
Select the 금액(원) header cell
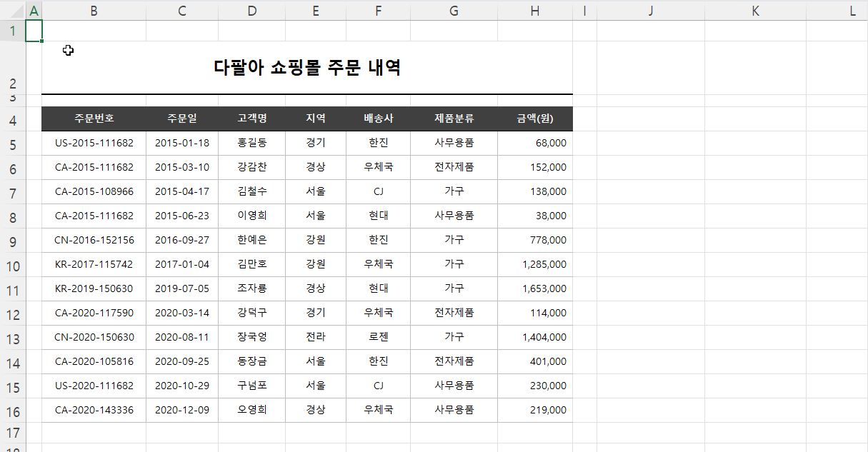534,119
